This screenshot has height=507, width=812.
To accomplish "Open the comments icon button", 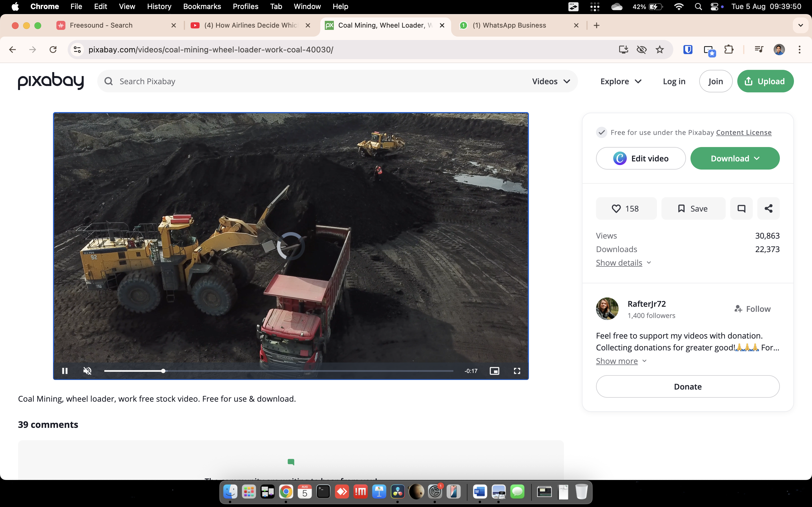I will coord(741,208).
